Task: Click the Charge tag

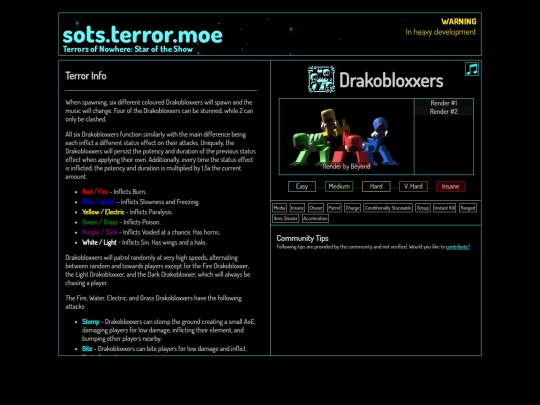Action: click(352, 208)
